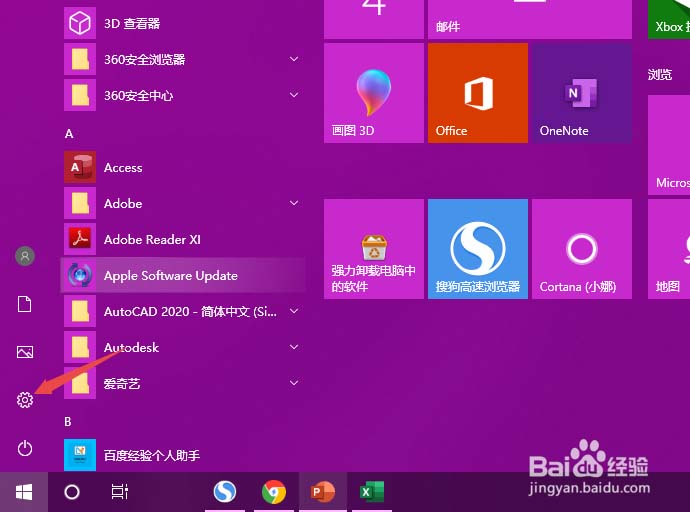Expand AutoCAD 2020 folder chevron

coord(294,311)
